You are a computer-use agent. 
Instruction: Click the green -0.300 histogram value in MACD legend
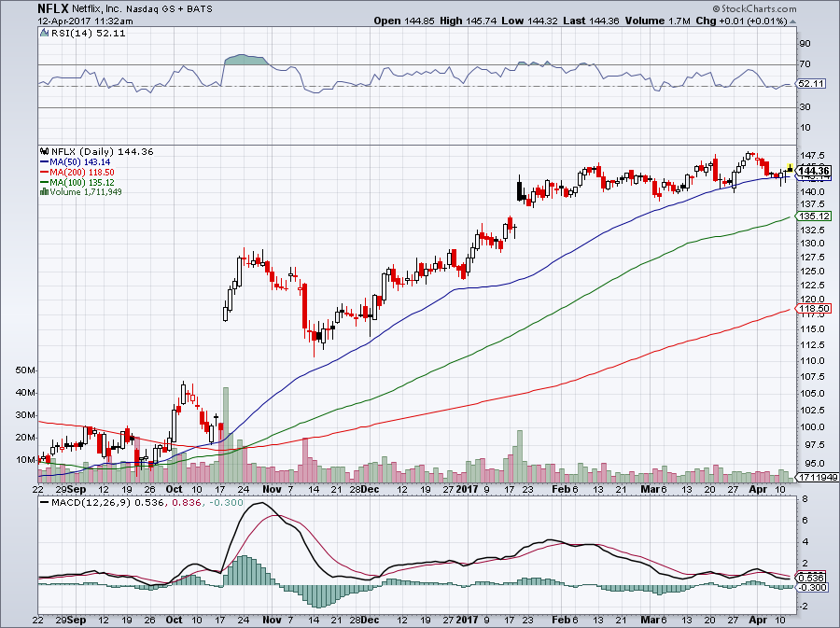point(225,503)
